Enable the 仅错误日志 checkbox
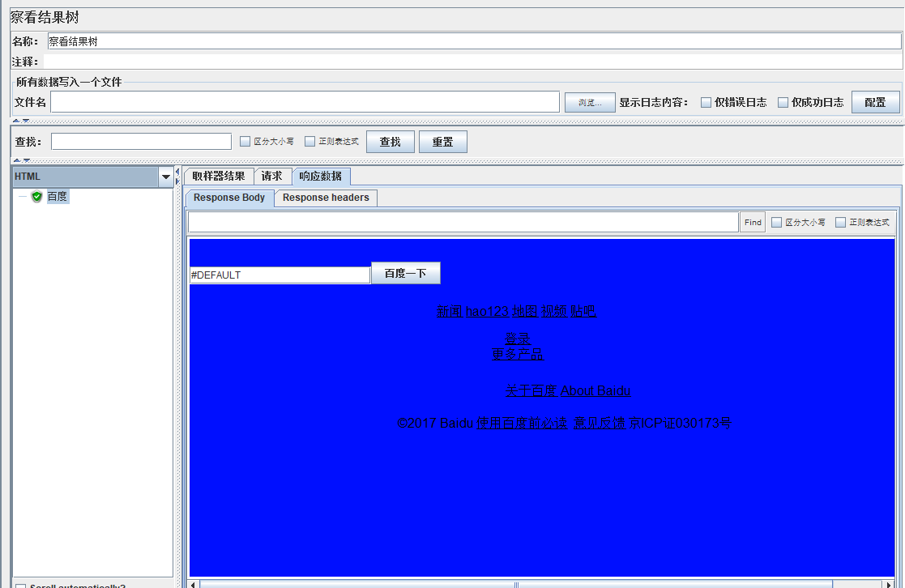Screen dimensions: 905x588 [x=706, y=102]
